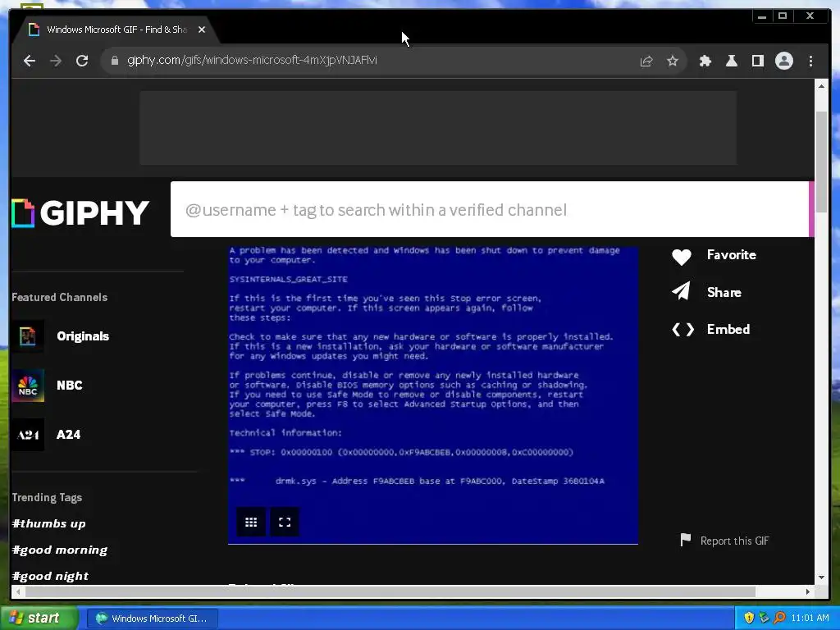Click the security shield tray icon
840x630 pixels.
pos(749,619)
